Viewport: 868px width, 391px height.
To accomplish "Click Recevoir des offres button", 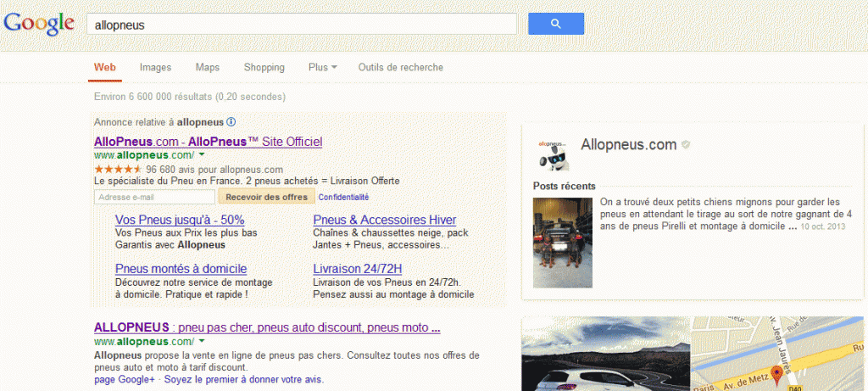I will (x=267, y=197).
